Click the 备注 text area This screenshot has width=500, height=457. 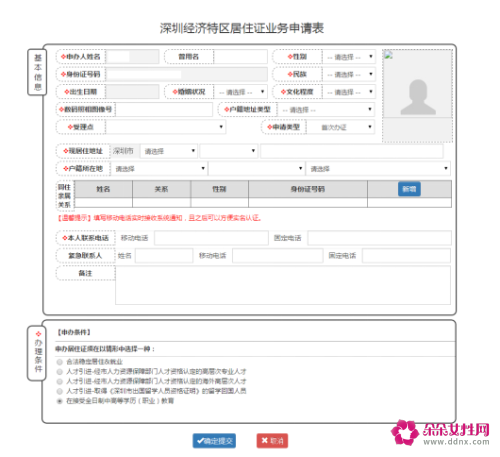tap(283, 285)
